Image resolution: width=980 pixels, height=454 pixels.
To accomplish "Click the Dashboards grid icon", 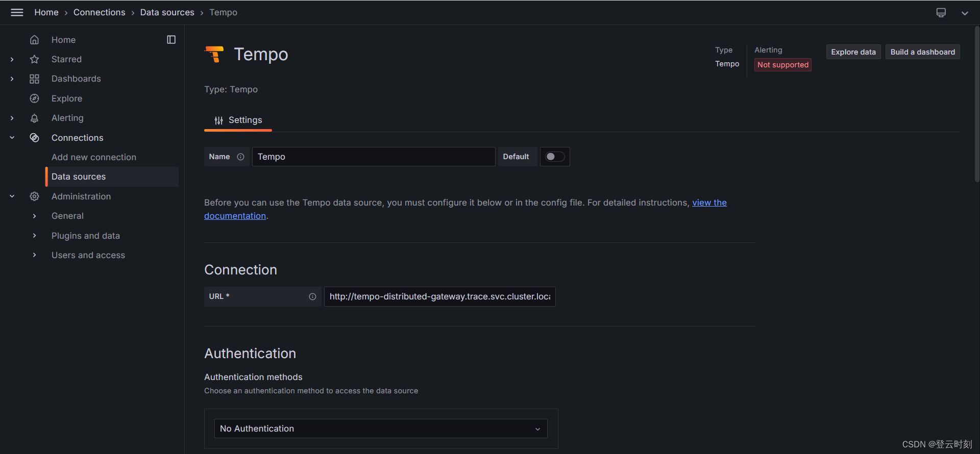I will pyautogui.click(x=34, y=79).
